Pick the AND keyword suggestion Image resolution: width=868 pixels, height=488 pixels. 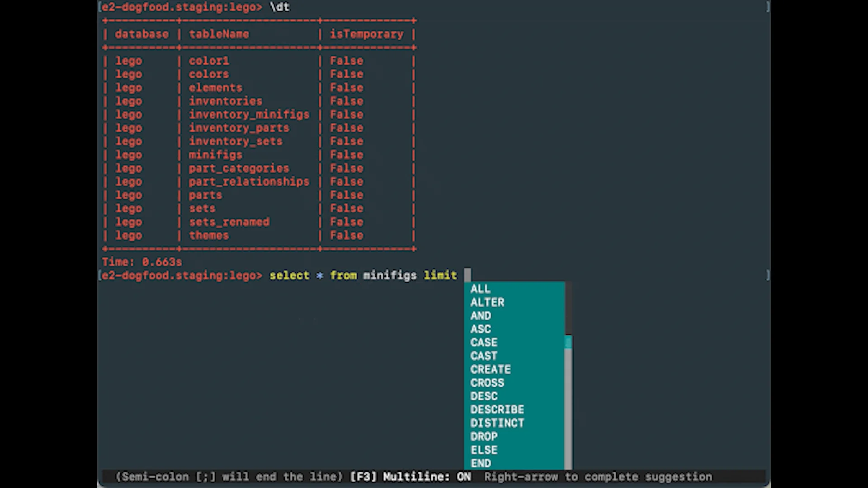point(481,316)
